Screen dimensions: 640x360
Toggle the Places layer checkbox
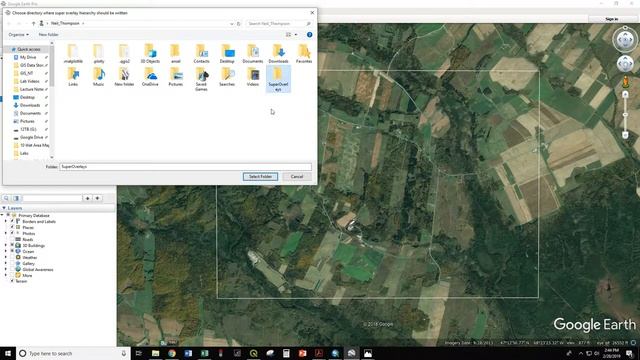point(12,227)
